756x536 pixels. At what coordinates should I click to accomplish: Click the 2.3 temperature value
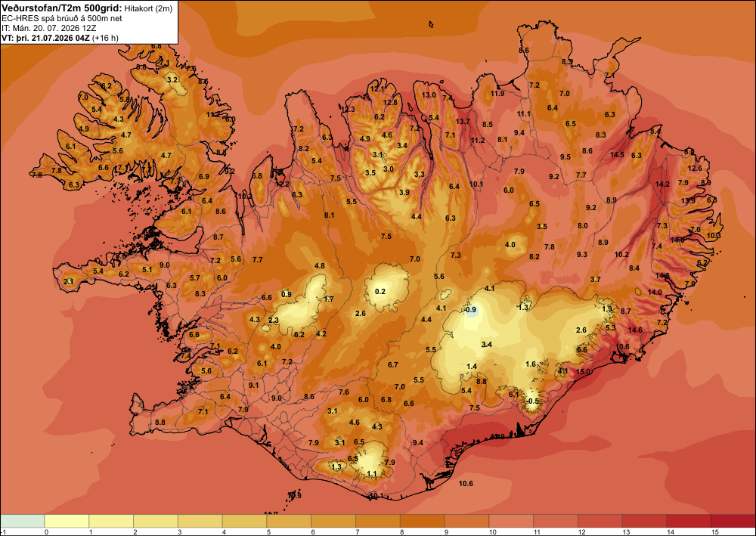[274, 321]
